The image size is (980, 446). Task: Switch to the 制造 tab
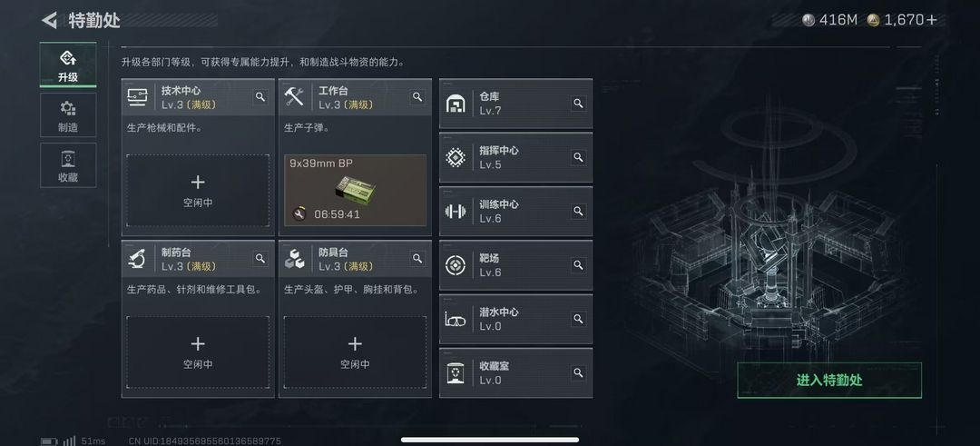68,115
